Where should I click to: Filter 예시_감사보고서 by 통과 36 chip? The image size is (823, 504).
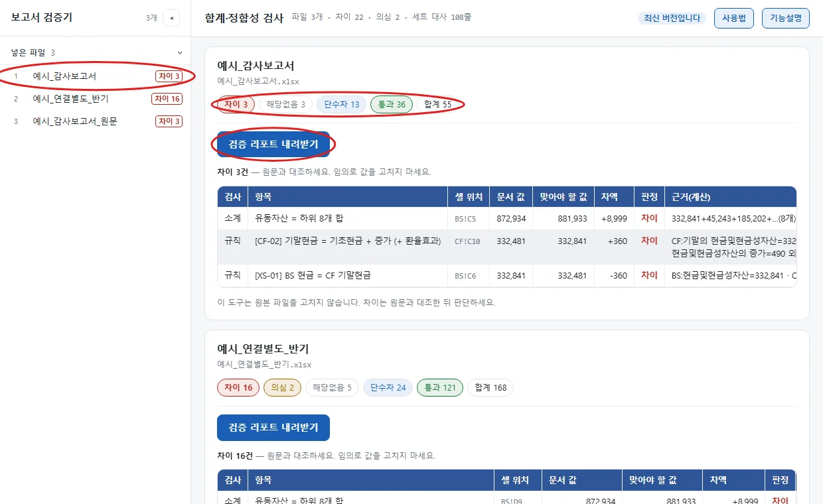pyautogui.click(x=392, y=104)
